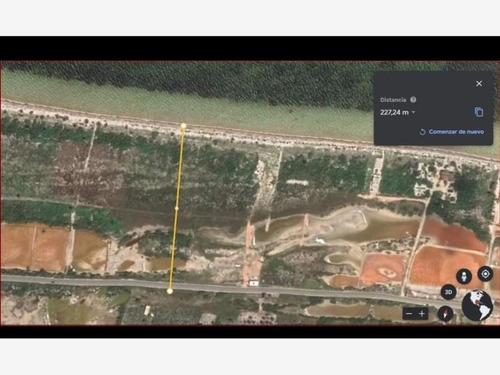500x375 pixels.
Task: Click the globe mini-map thumbnail
Action: [x=477, y=305]
